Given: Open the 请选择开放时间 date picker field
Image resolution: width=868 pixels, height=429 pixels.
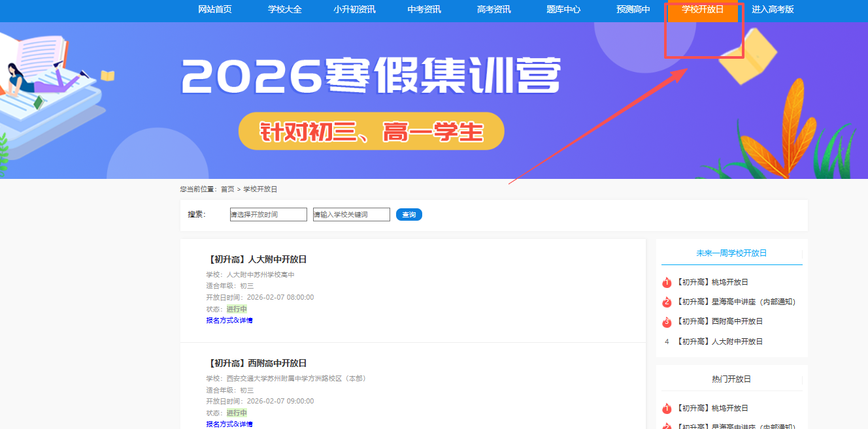Looking at the screenshot, I should [x=269, y=214].
